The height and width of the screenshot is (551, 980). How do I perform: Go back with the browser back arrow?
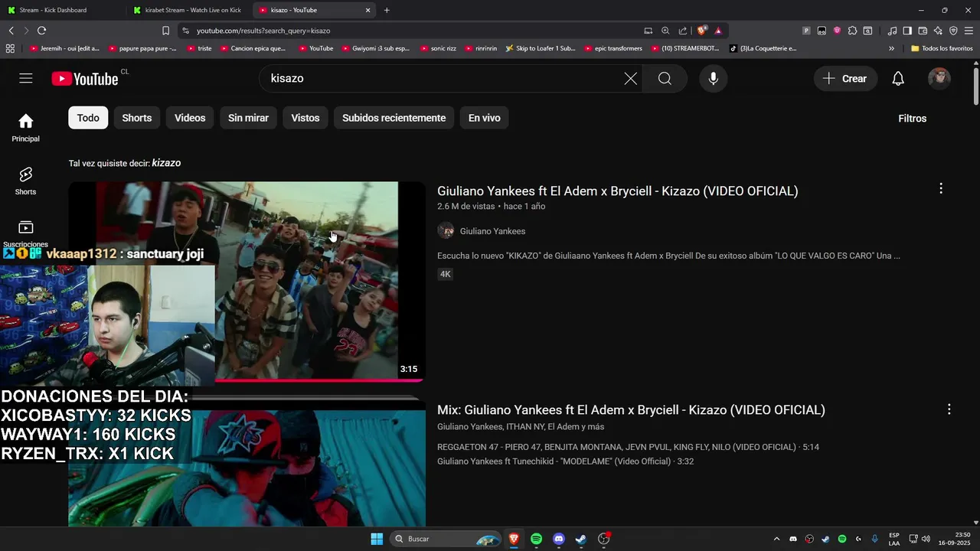(11, 31)
